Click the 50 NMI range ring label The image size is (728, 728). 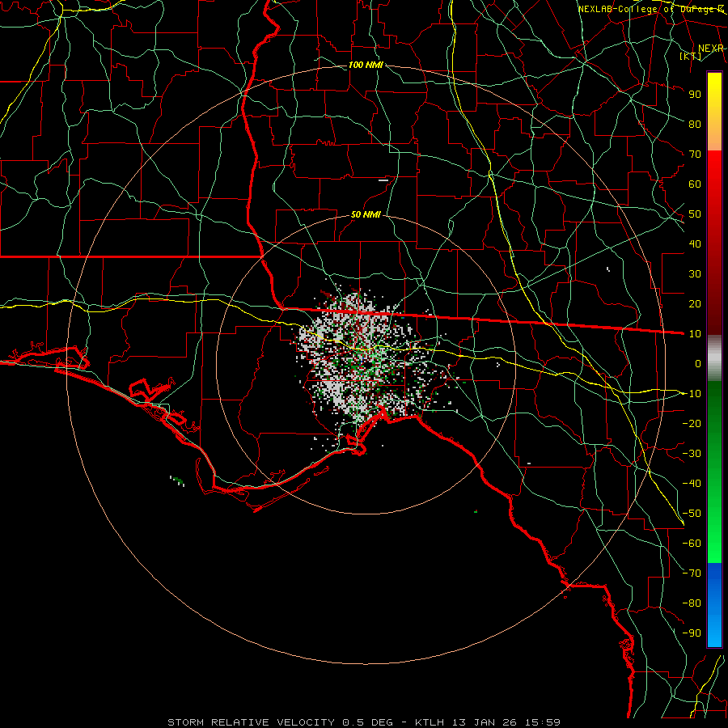click(x=366, y=214)
